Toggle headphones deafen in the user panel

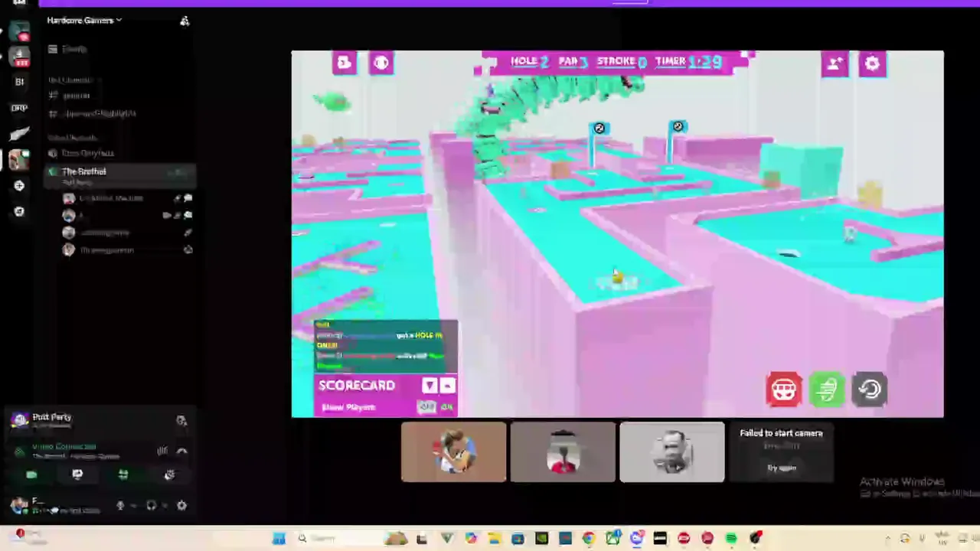click(x=151, y=506)
